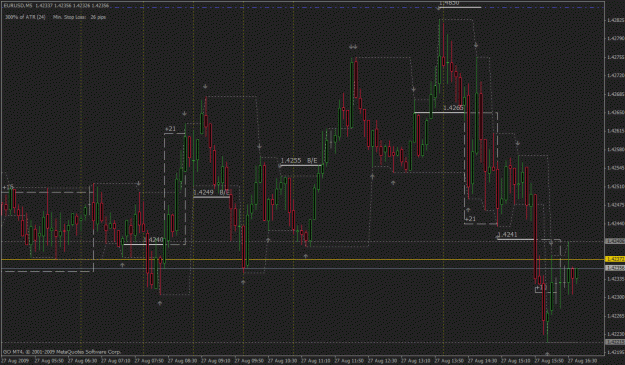Click the 27 Aug 10:30 time label
The image size is (625, 365).
pyautogui.click(x=283, y=361)
